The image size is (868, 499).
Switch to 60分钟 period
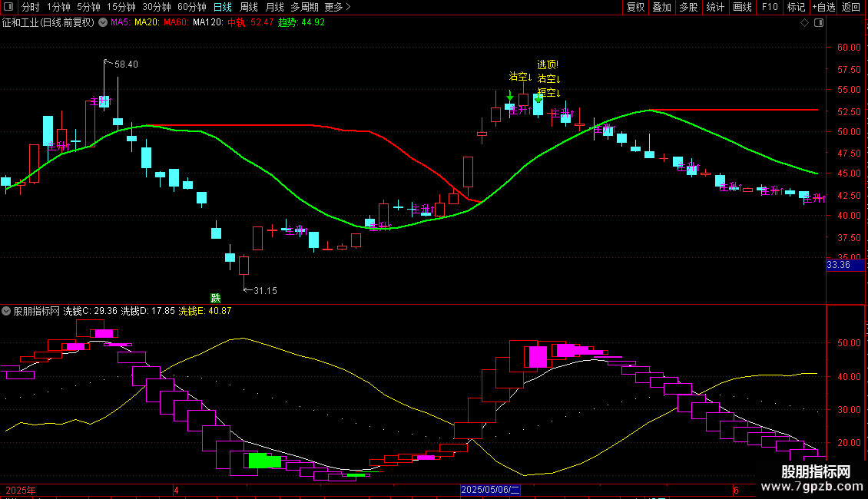tap(192, 7)
